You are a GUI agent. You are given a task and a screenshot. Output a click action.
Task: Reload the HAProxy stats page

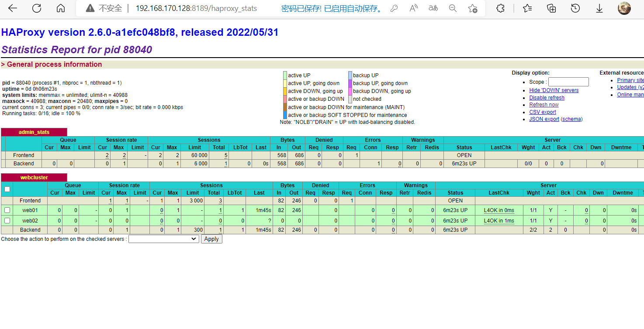coord(37,8)
